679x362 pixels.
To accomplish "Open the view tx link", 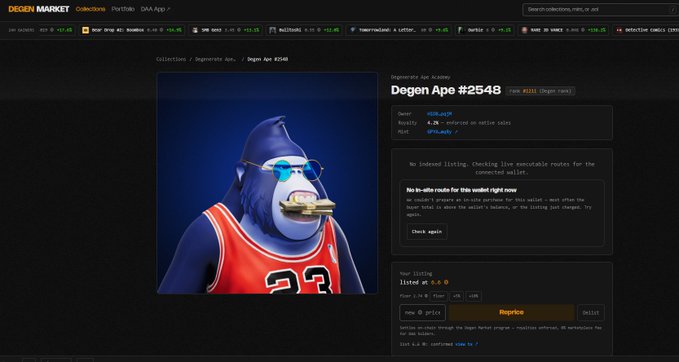I will [466, 344].
